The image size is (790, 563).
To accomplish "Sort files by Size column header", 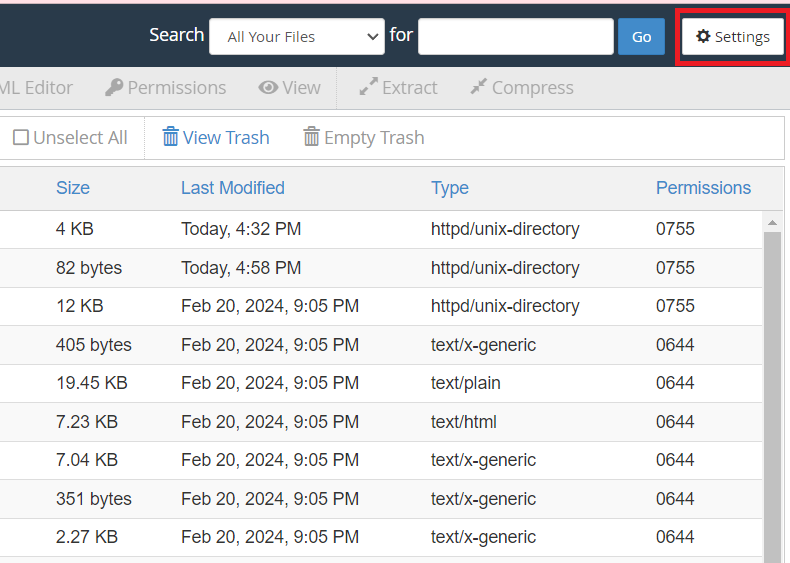I will (x=73, y=188).
